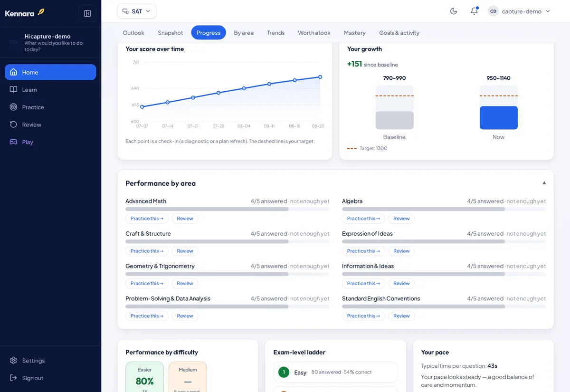
Task: Click Practice this for Standard English Conventions
Action: (x=363, y=316)
